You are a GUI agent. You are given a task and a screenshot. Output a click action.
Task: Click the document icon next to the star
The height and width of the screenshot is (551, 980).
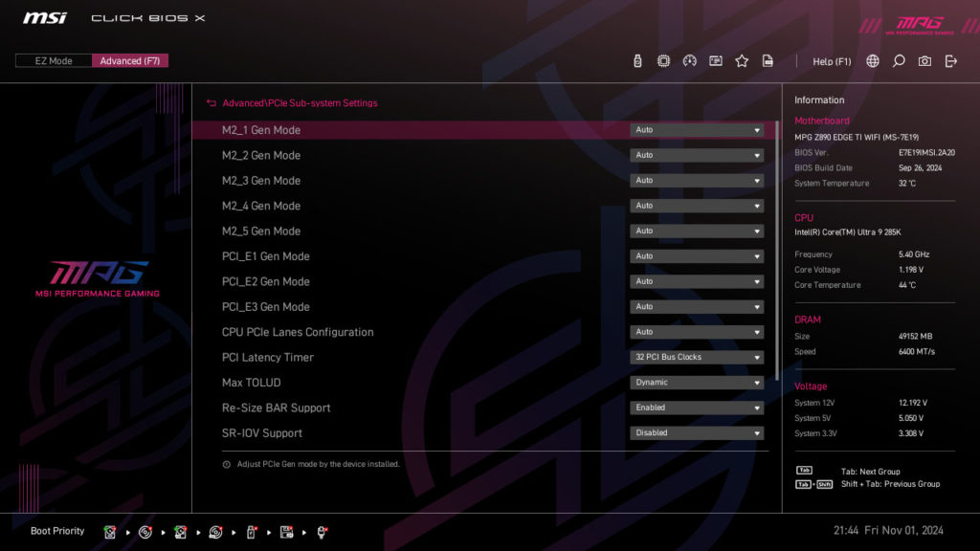coord(768,60)
